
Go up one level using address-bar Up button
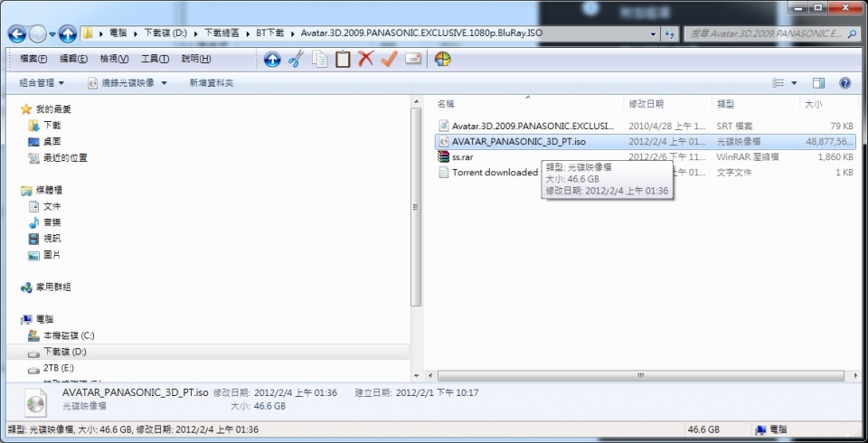(68, 34)
